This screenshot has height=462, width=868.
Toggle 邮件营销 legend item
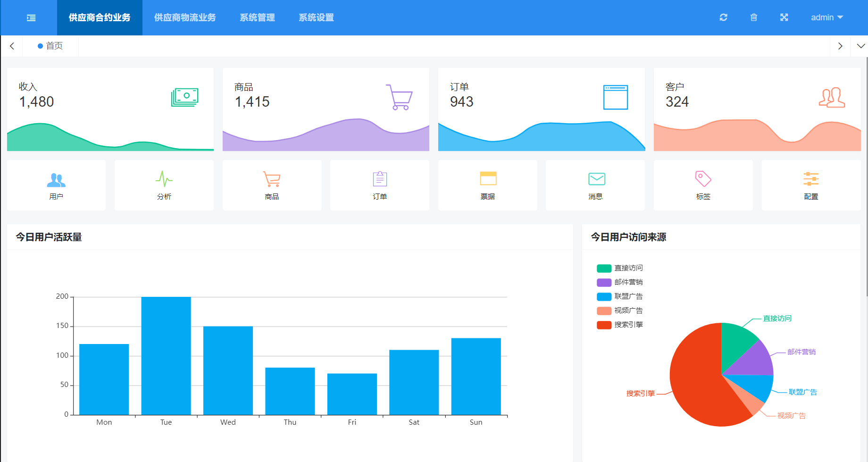619,282
